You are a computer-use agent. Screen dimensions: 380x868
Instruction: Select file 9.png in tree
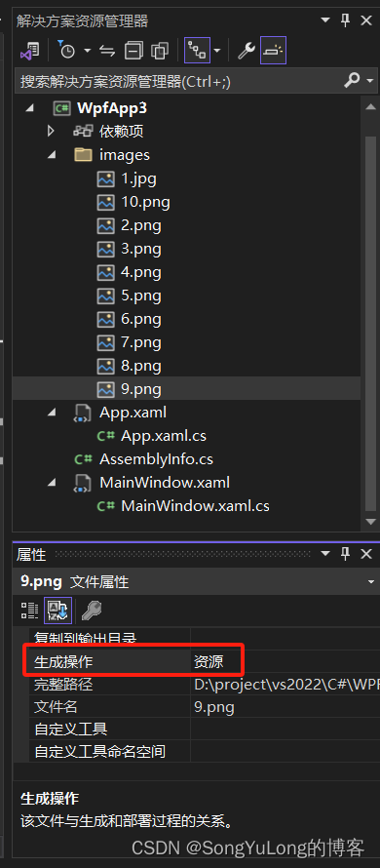coord(141,389)
